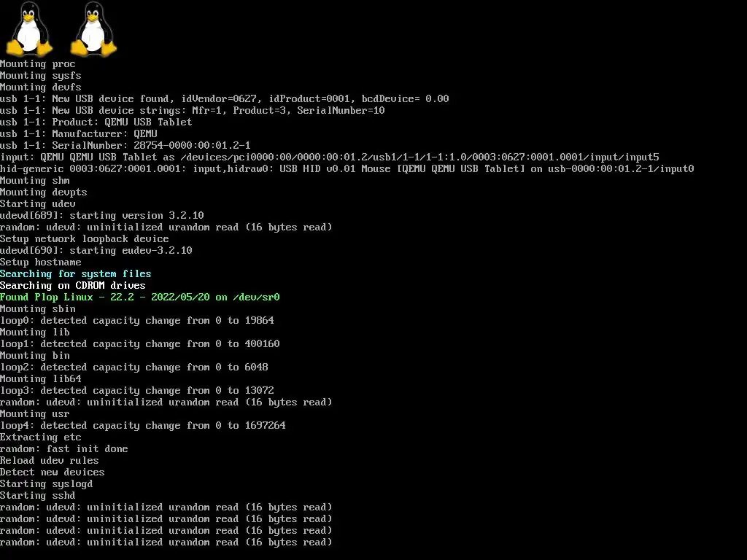Screen dimensions: 747x560
Task: Select the 'Mounting sbin' line
Action: click(38, 309)
